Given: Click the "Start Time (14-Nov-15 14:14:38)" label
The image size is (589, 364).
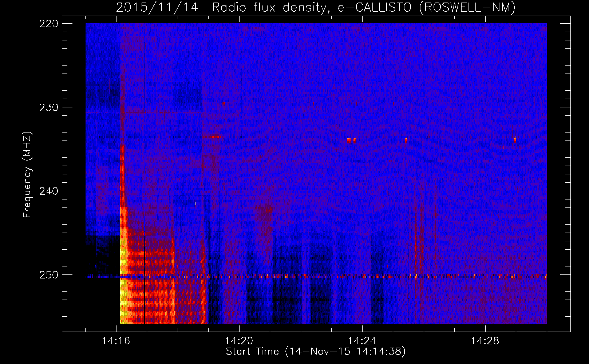Looking at the screenshot, I should [x=316, y=352].
